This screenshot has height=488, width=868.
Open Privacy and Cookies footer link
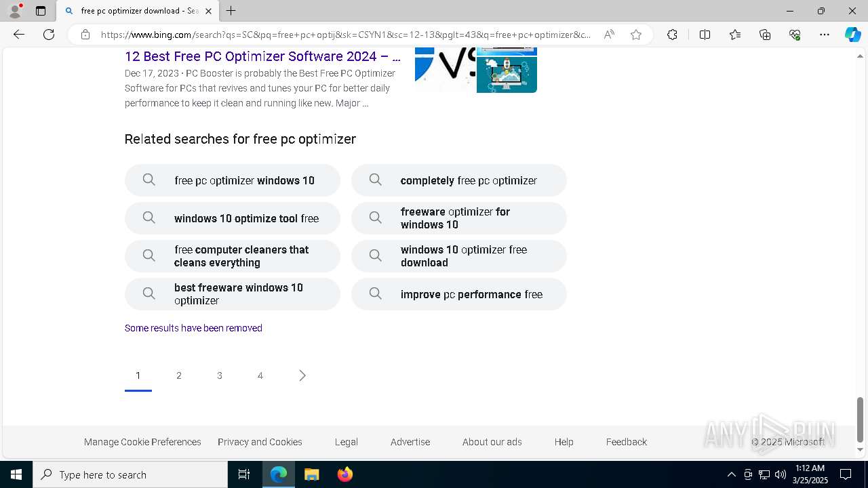(x=260, y=442)
